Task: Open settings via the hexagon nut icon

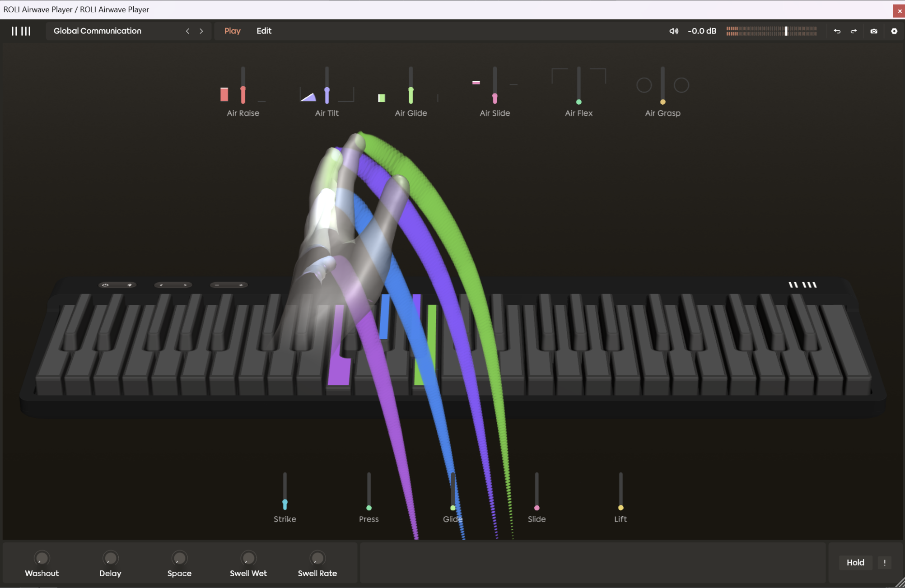Action: (894, 31)
